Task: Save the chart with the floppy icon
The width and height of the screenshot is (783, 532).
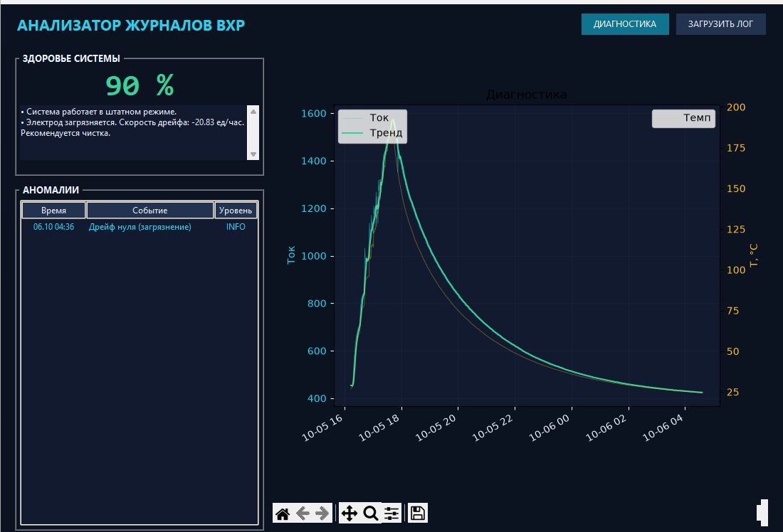Action: 417,513
